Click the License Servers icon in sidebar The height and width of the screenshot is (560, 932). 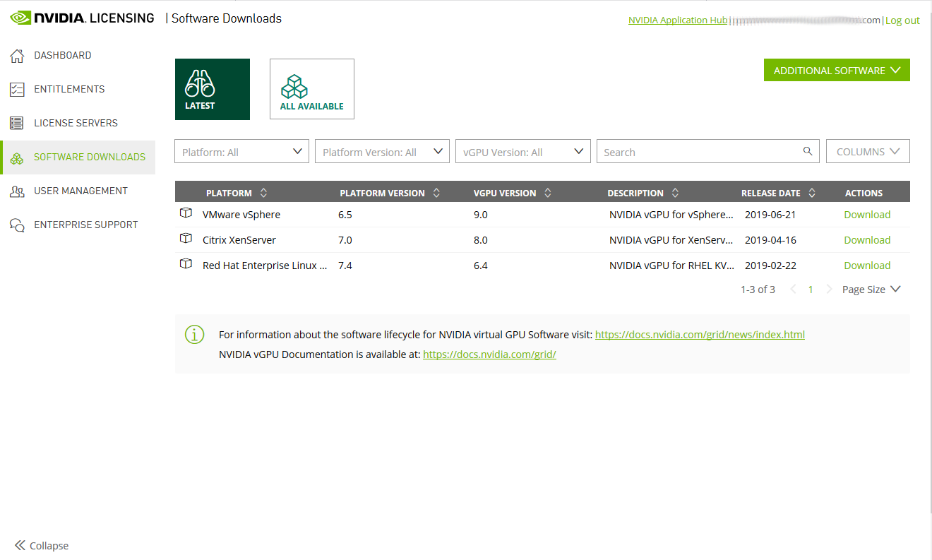(17, 124)
